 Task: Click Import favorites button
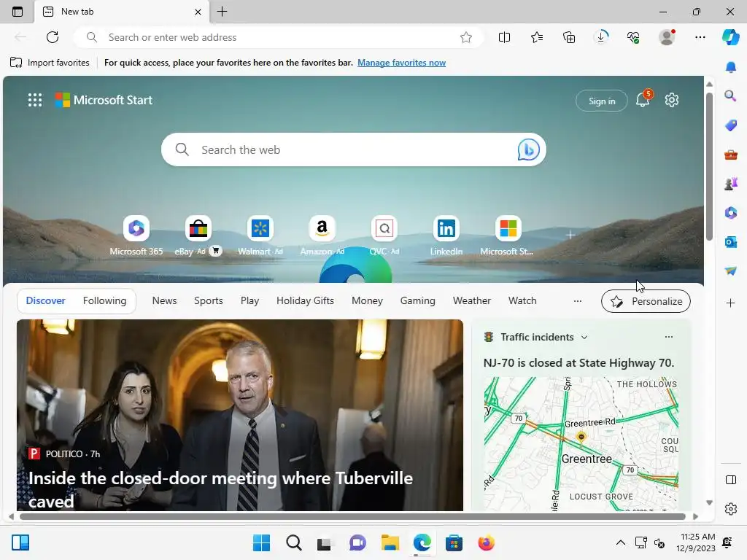click(x=50, y=63)
